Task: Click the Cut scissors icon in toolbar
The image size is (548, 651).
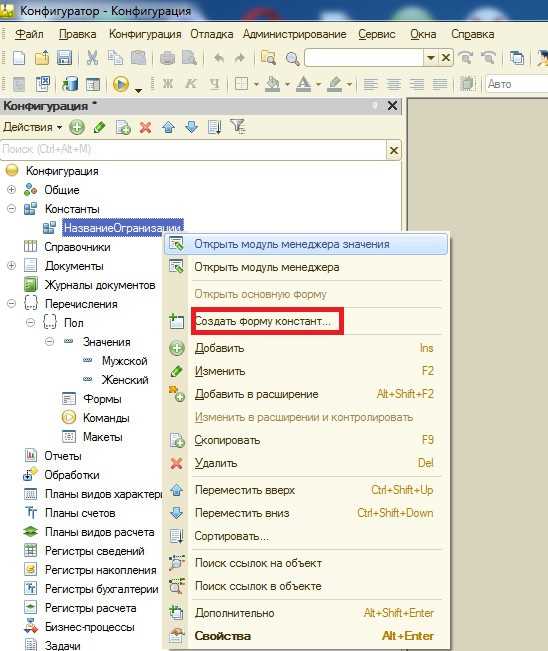Action: pos(92,58)
